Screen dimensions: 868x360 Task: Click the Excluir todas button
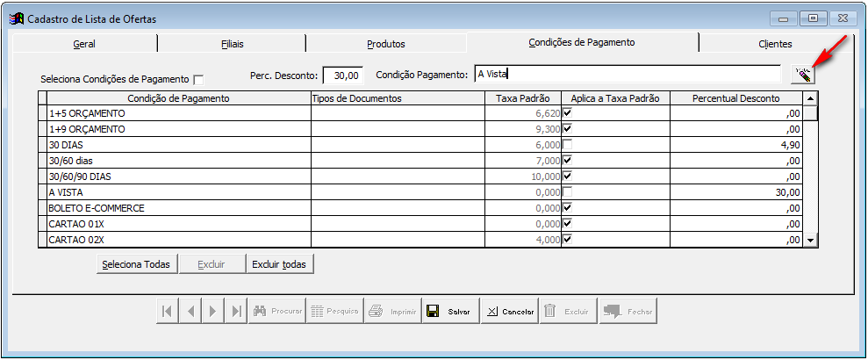(279, 263)
